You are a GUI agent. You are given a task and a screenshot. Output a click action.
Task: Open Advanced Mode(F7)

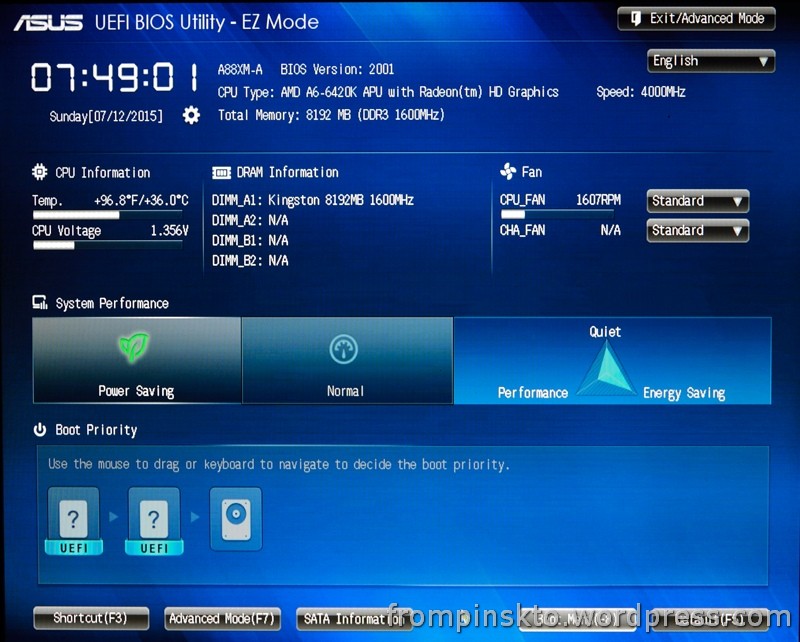[x=222, y=618]
